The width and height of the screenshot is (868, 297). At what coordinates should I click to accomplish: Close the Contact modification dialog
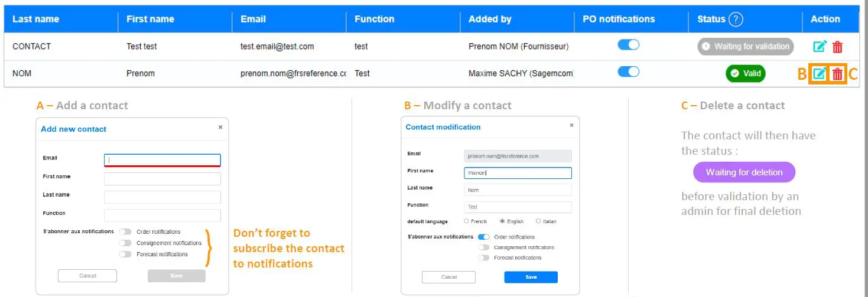pos(571,125)
